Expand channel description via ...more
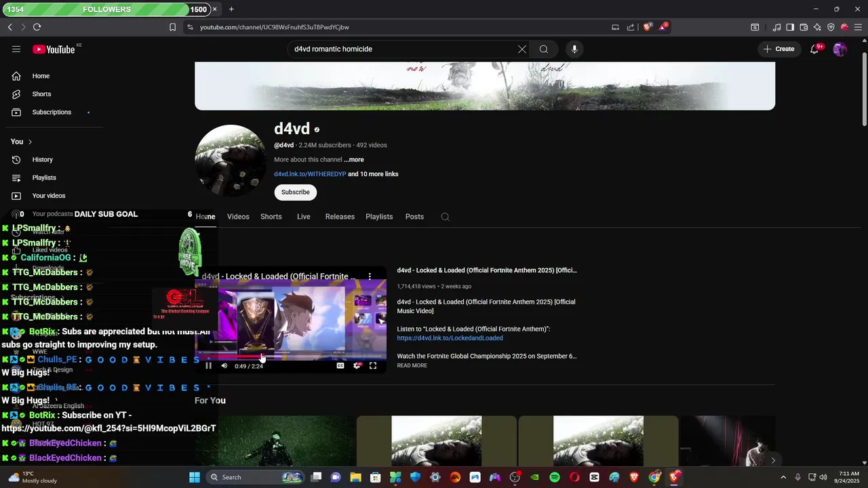The image size is (868, 488). pyautogui.click(x=353, y=160)
